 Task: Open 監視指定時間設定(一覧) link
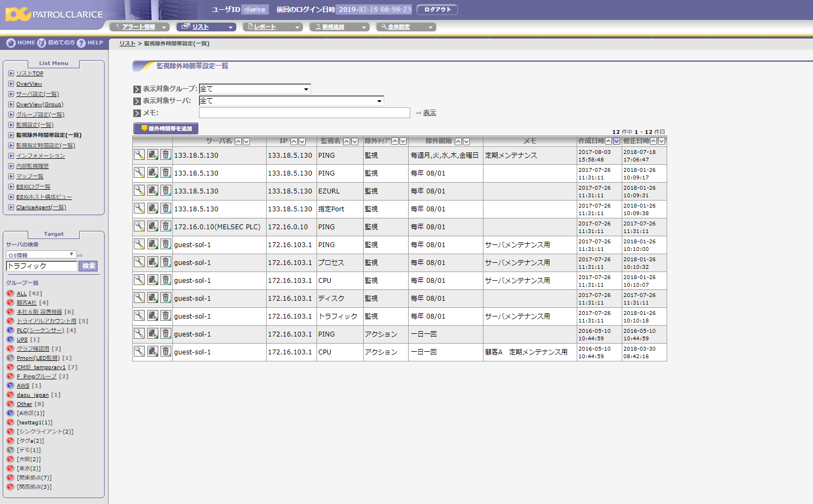[x=46, y=146]
